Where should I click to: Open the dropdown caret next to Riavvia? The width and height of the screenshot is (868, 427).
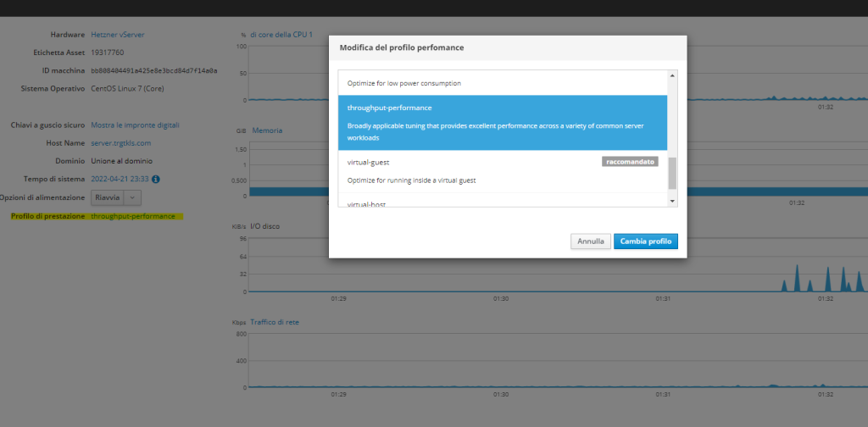[x=132, y=197]
